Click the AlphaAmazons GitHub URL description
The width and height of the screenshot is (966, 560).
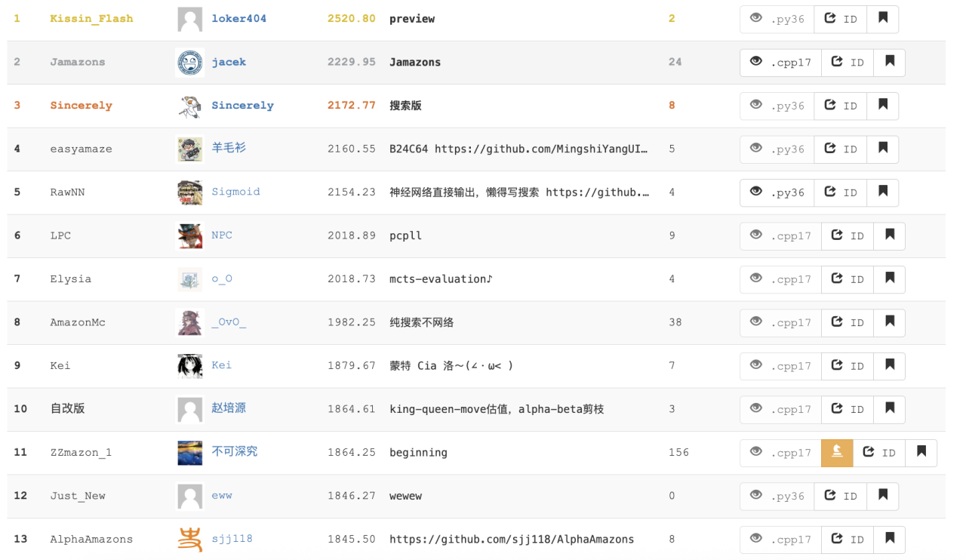coord(512,540)
